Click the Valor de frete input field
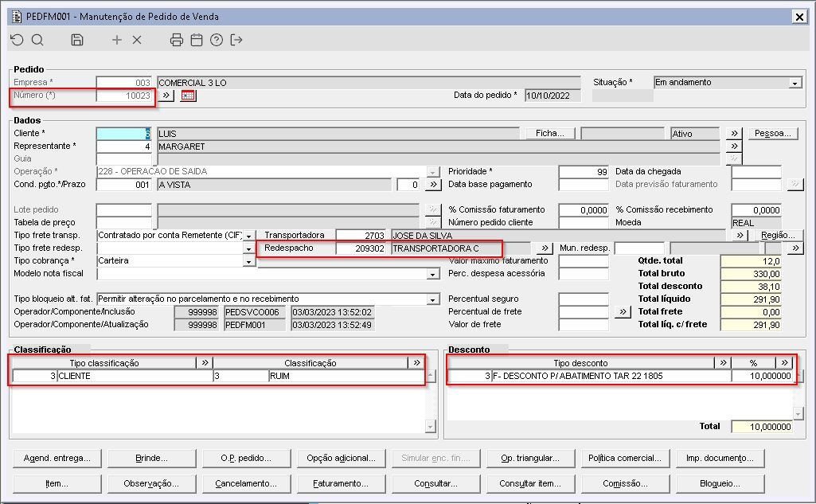The image size is (816, 504). coord(584,325)
